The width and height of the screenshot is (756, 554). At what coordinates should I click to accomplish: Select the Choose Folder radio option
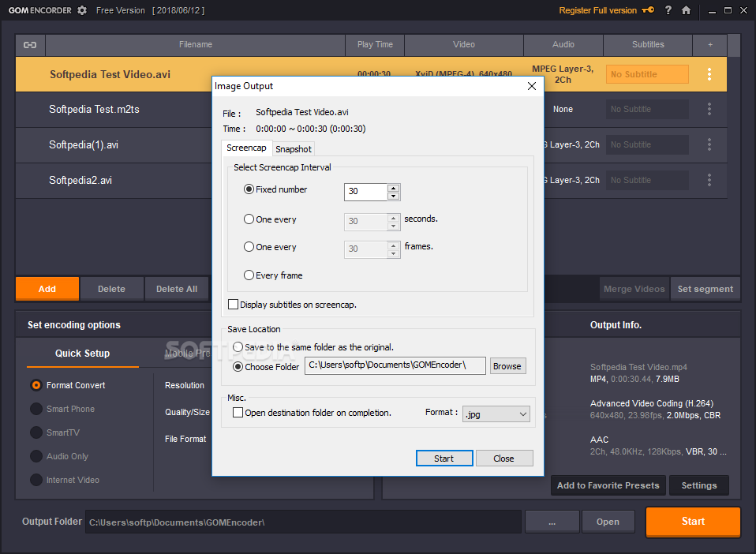[238, 367]
